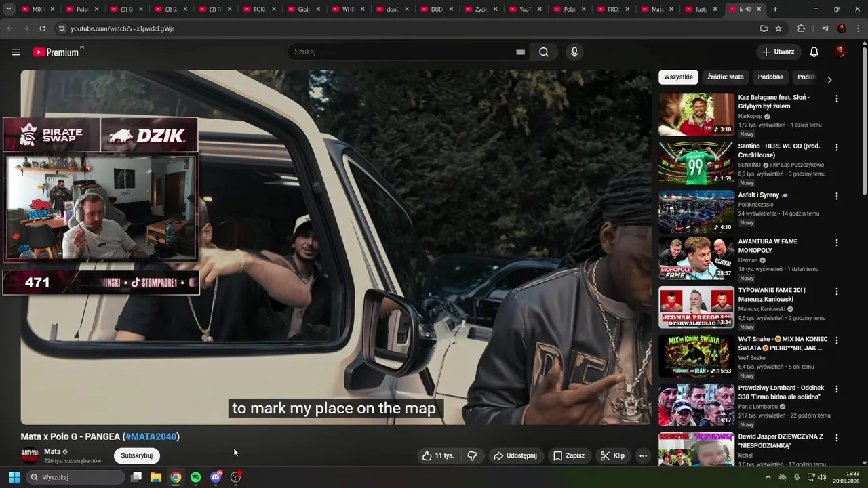Switch to the Gibb tab
Viewport: 868px width, 488px height.
point(303,9)
